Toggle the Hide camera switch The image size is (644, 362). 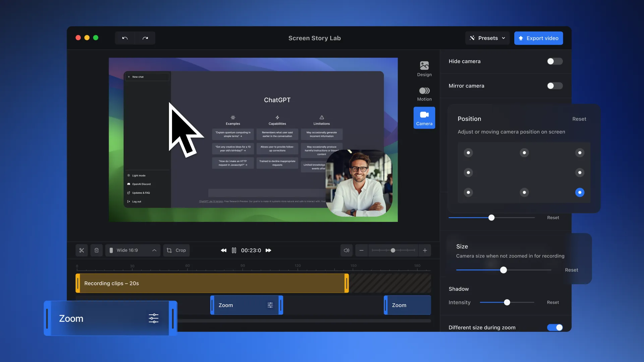[554, 61]
